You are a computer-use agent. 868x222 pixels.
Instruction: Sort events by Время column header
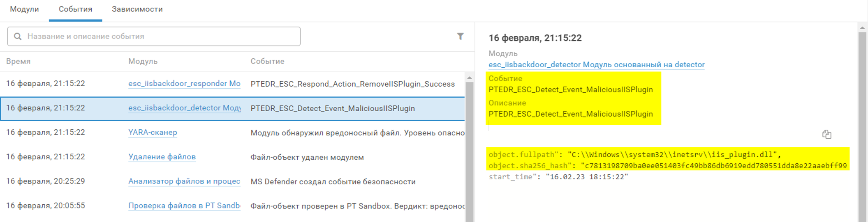tap(19, 62)
